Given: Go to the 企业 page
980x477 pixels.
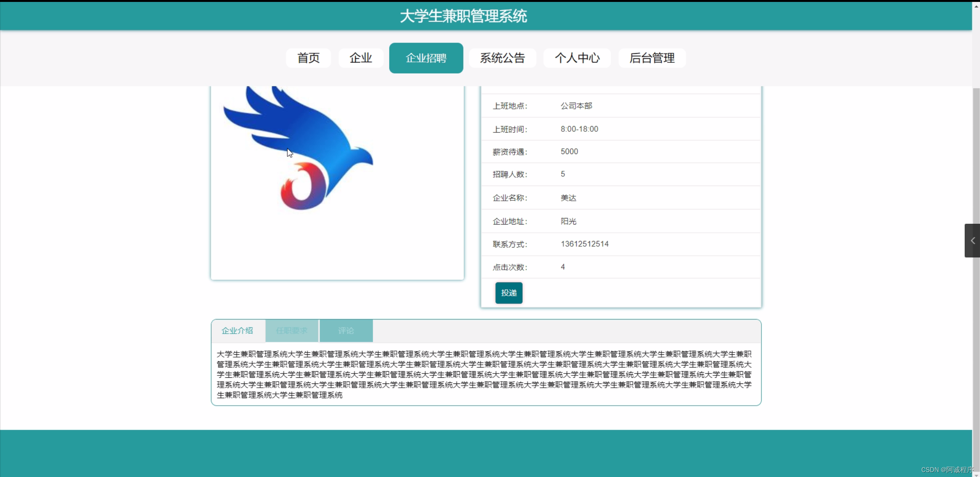Looking at the screenshot, I should [361, 58].
